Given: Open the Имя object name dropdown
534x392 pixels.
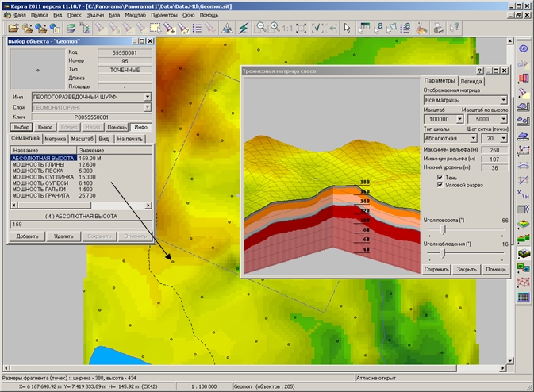Looking at the screenshot, I should [x=147, y=95].
